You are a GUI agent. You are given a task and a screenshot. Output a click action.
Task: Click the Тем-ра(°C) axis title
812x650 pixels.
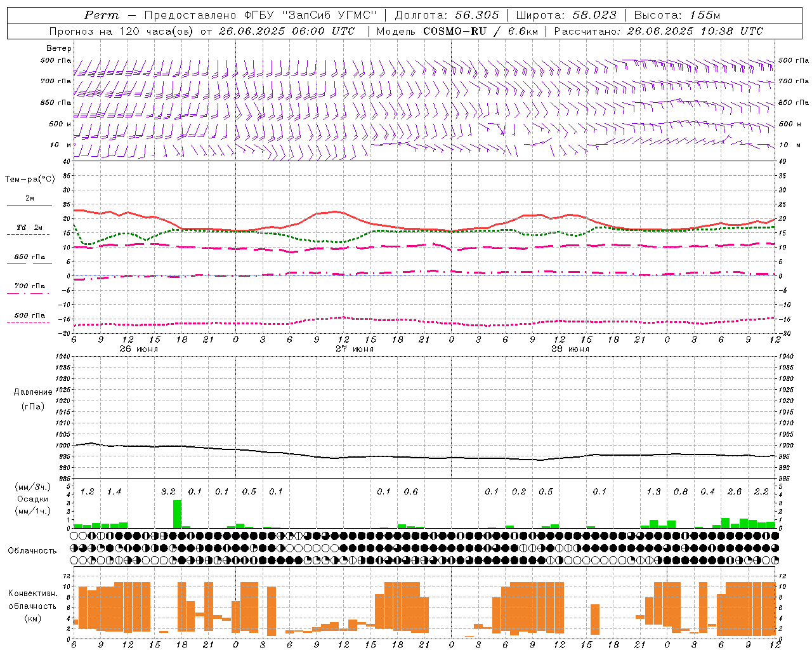click(30, 180)
